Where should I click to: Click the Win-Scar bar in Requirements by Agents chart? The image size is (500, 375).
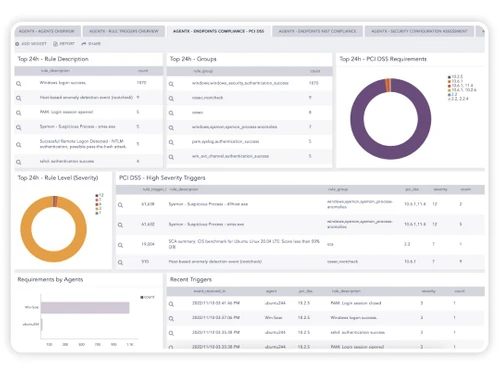[x=85, y=308]
